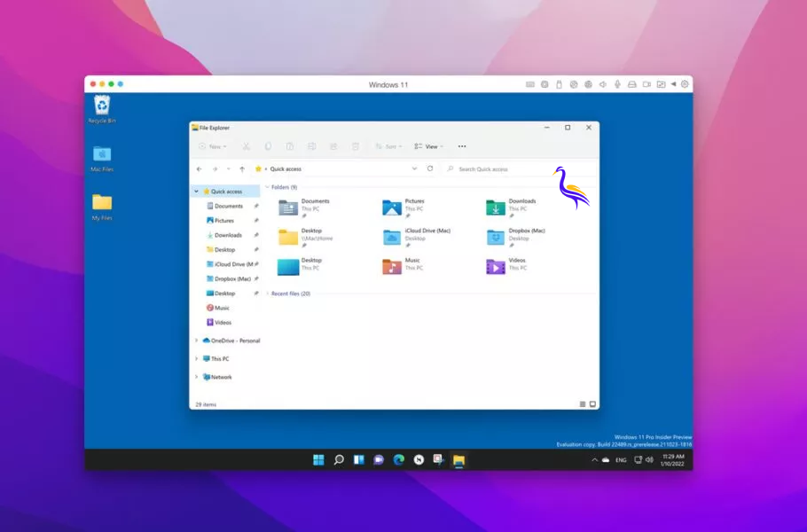
Task: Switch to the details view layout in status bar
Action: [x=583, y=403]
